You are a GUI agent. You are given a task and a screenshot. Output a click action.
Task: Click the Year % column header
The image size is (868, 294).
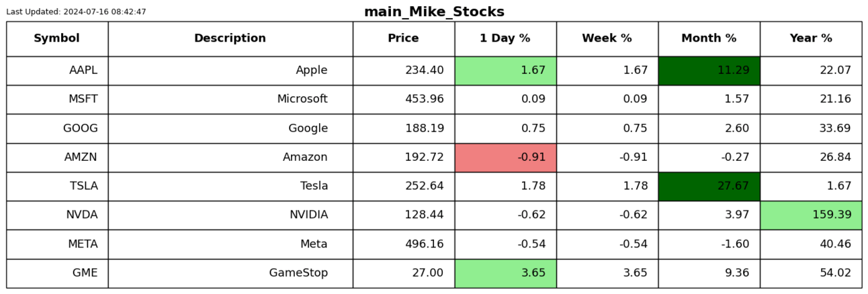(811, 38)
